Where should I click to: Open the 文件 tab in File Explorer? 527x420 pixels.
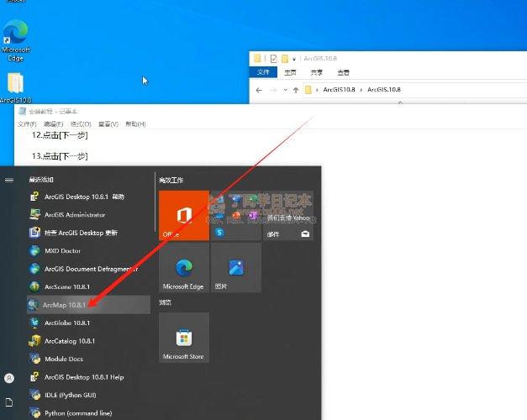[x=263, y=73]
